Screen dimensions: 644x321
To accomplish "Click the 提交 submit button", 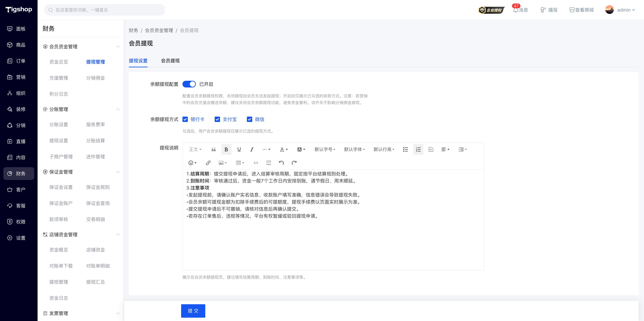I will [193, 311].
